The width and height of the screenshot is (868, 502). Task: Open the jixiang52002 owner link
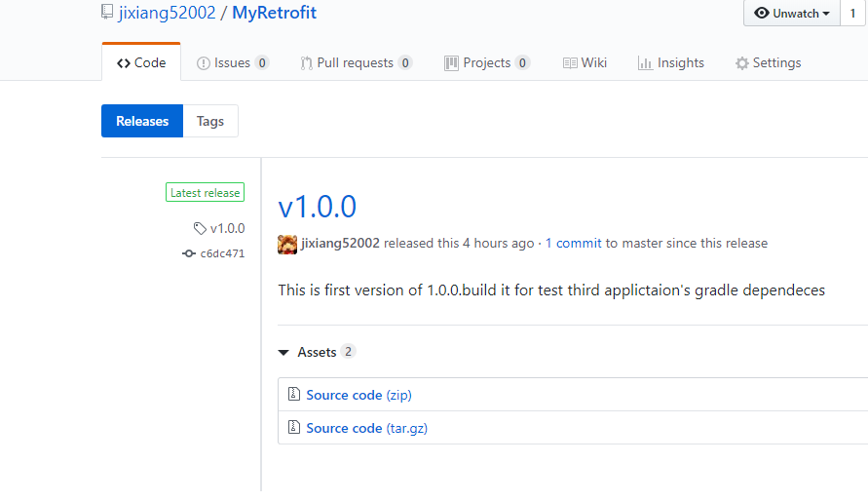(x=167, y=13)
